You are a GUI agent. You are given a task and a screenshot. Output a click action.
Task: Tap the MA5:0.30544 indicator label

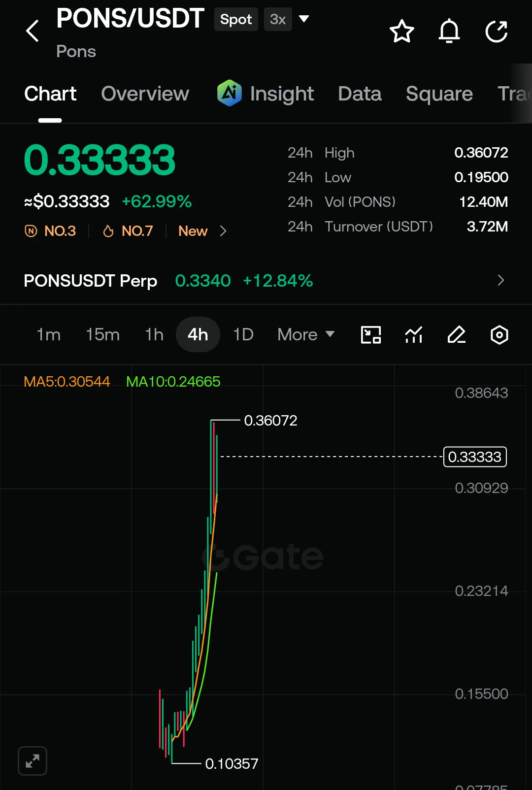(67, 382)
